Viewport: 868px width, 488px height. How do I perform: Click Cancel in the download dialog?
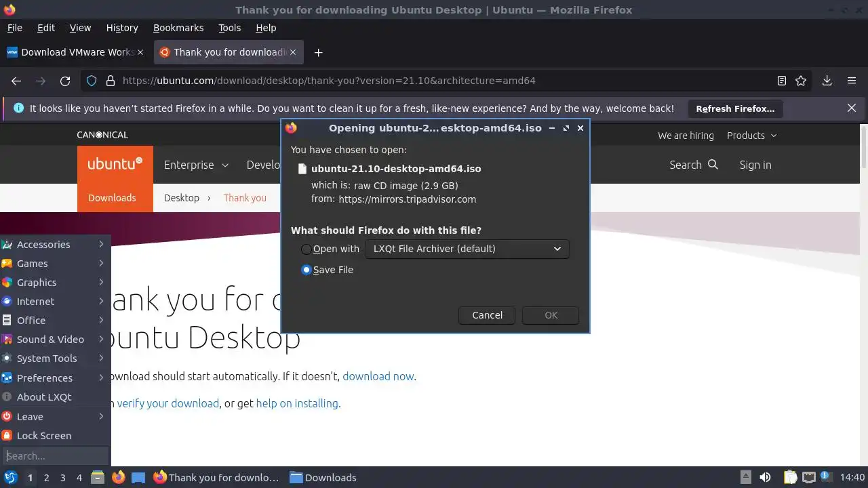click(x=487, y=315)
